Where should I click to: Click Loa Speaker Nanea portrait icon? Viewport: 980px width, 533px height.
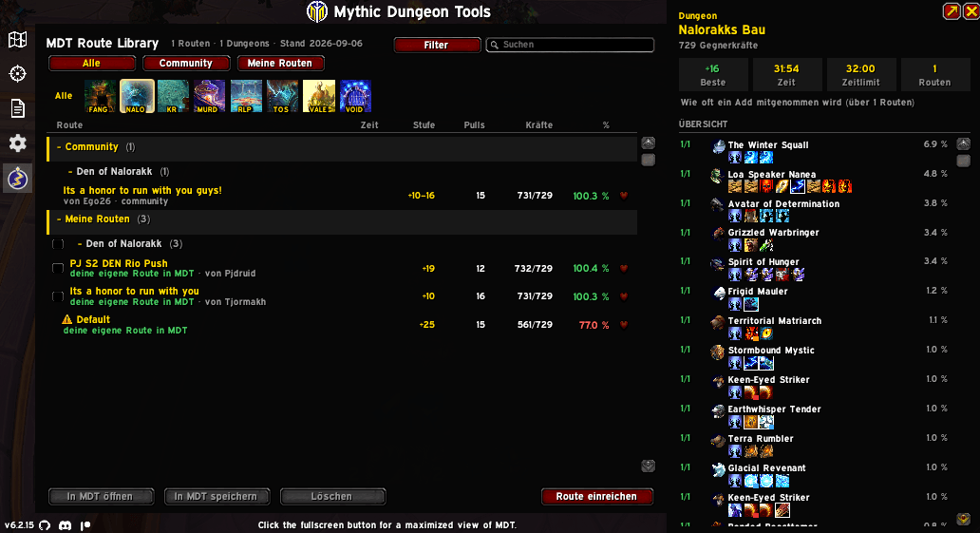[x=718, y=175]
